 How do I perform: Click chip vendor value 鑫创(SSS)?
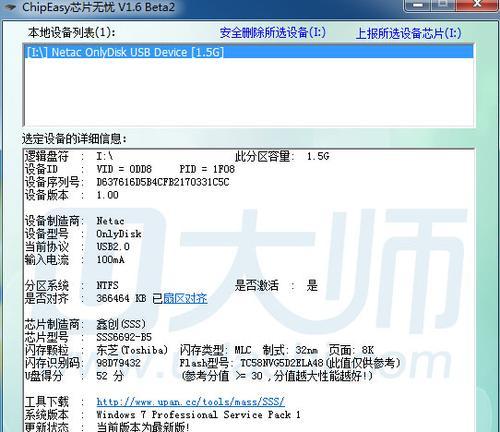[x=121, y=324]
